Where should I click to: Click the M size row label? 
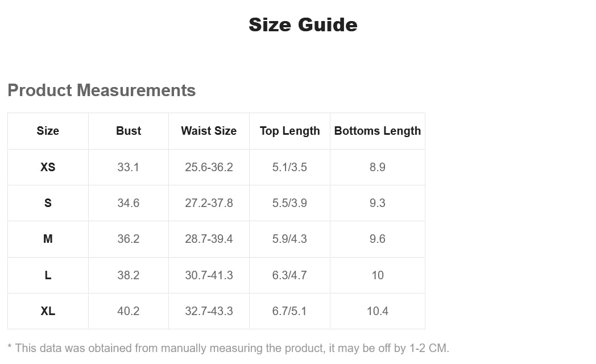point(48,239)
